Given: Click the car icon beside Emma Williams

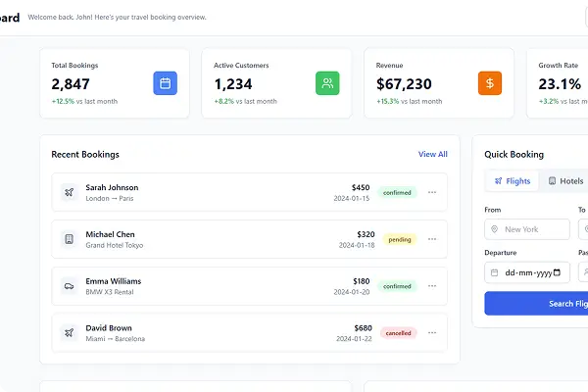Looking at the screenshot, I should (69, 286).
